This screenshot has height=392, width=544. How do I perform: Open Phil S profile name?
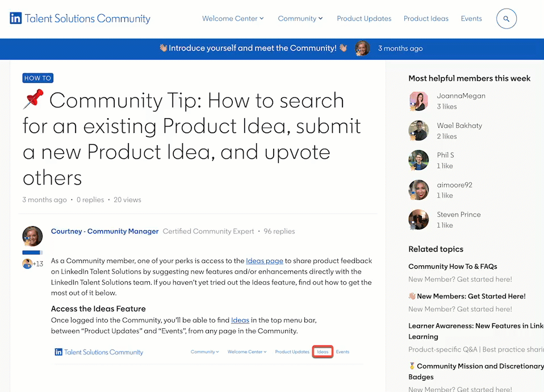point(445,155)
